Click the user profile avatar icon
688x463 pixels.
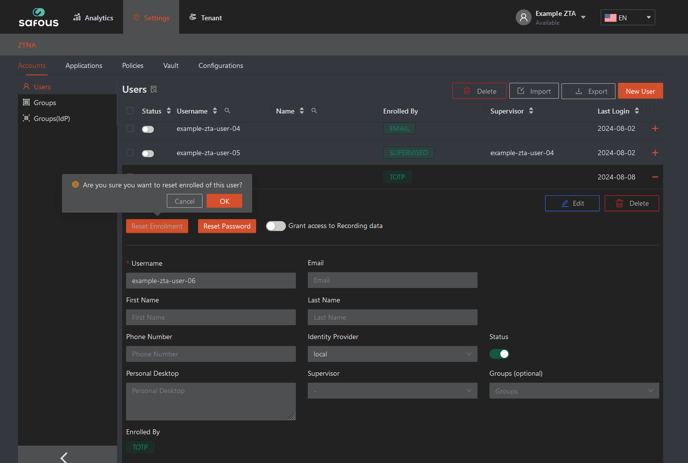tap(523, 17)
